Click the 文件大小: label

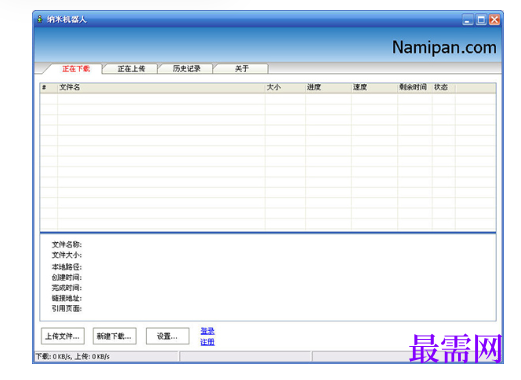click(67, 255)
